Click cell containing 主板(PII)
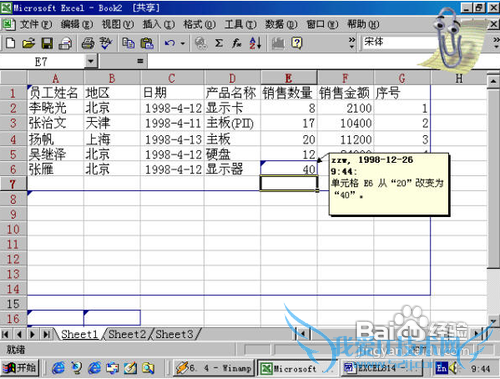This screenshot has height=379, width=500. 232,123
